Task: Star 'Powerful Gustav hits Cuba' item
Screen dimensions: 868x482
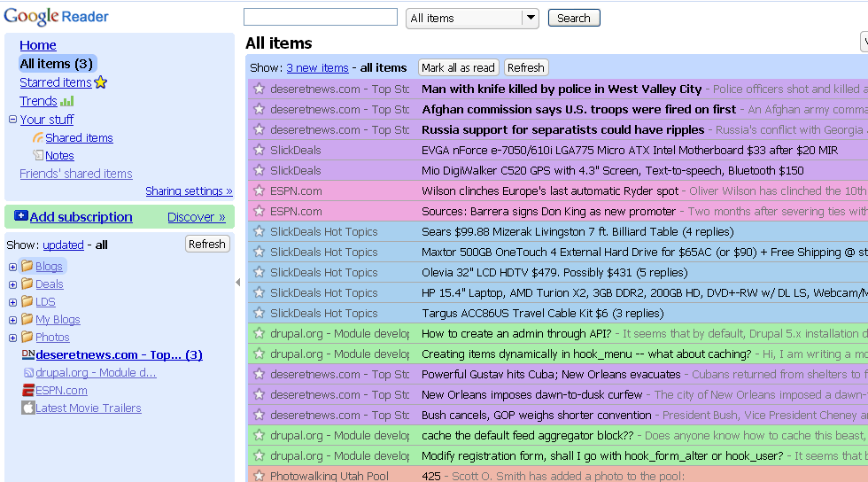Action: coord(259,374)
